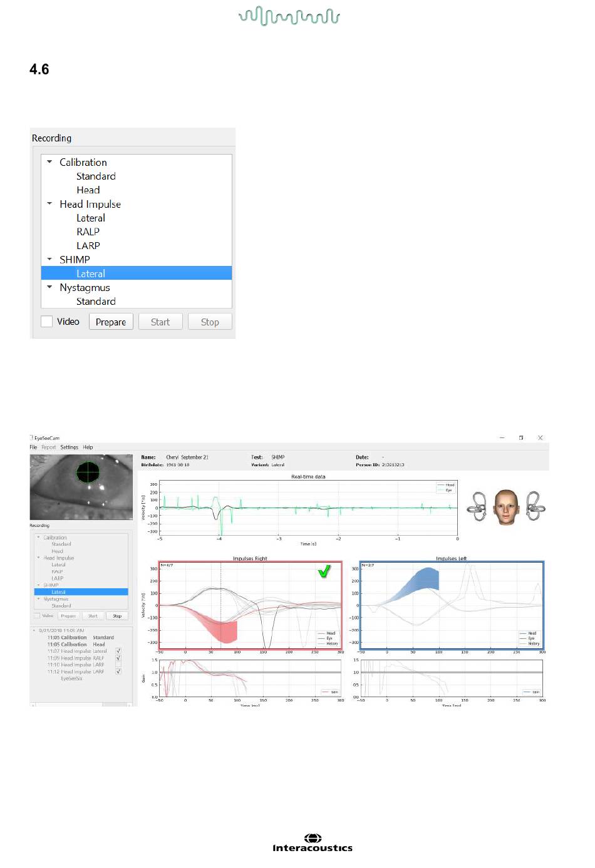The image size is (595, 868).
Task: Select Head under Calibration in large panel
Action: (x=88, y=190)
